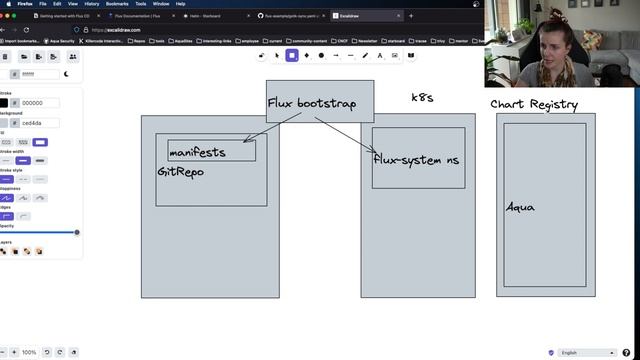
Task: Open a new browser tab with plus
Action: [x=411, y=16]
